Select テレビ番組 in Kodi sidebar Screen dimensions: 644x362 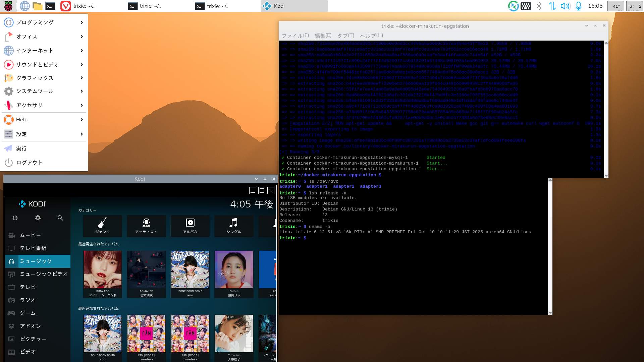click(33, 248)
